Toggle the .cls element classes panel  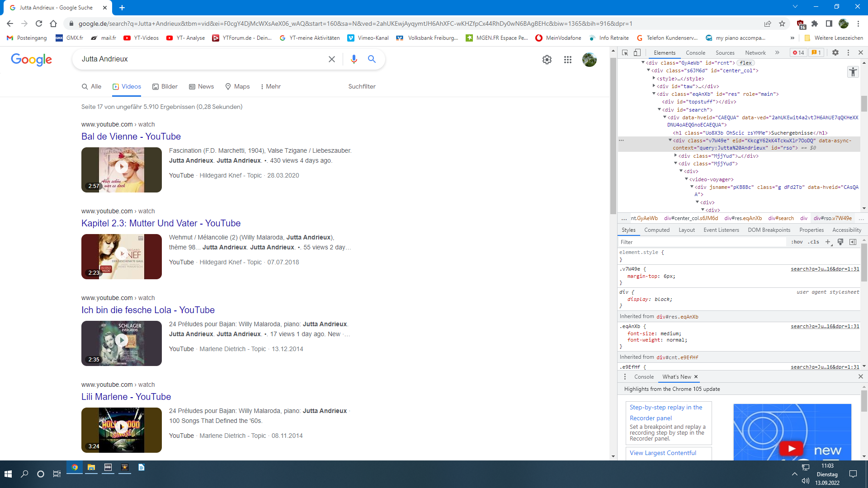tap(814, 242)
